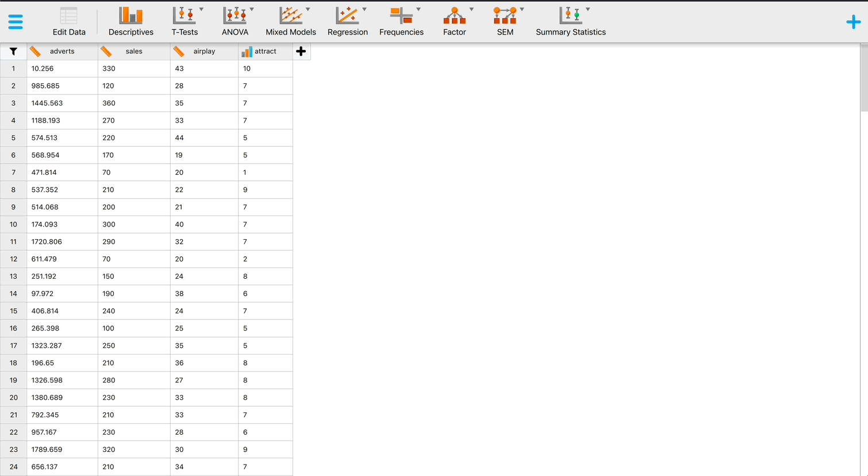Click adverts cell 471.814

62,172
